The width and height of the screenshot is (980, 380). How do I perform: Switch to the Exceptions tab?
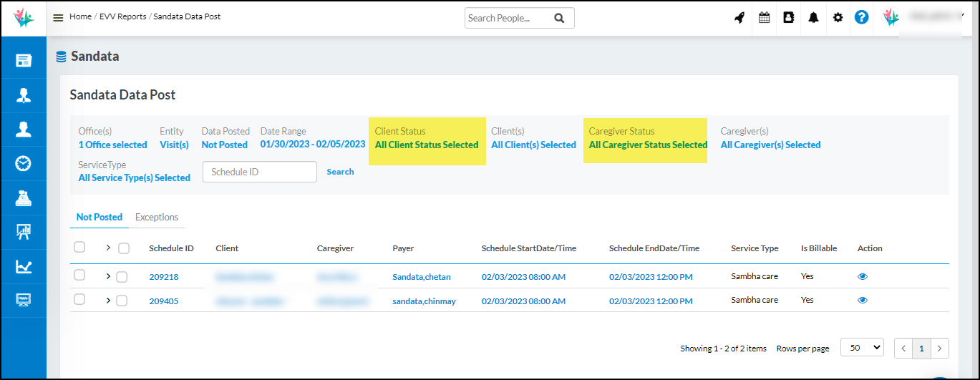[x=157, y=218]
